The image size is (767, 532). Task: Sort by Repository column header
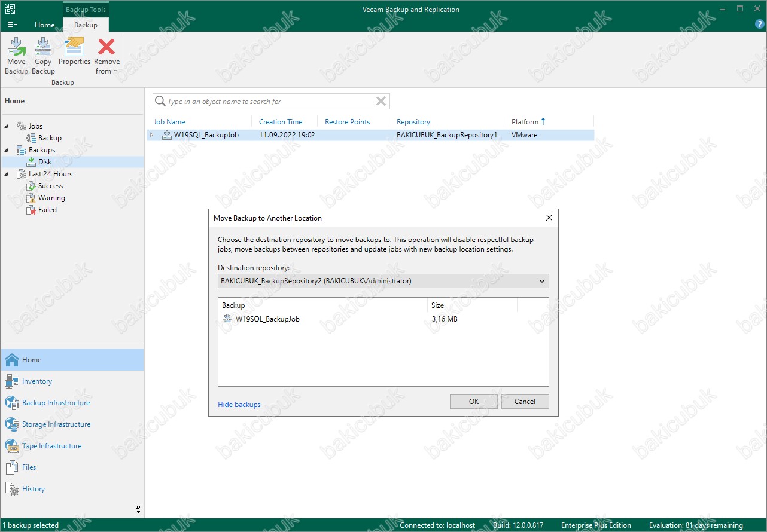point(413,121)
